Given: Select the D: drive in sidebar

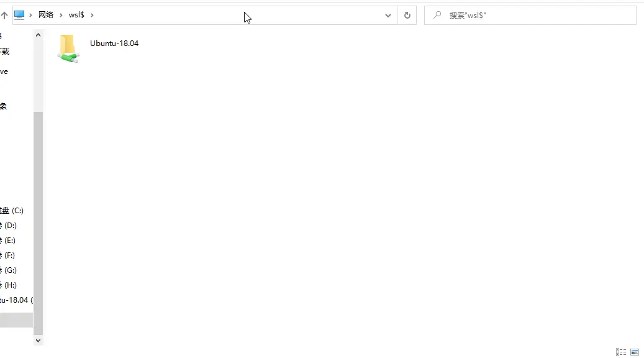Looking at the screenshot, I should [x=9, y=225].
